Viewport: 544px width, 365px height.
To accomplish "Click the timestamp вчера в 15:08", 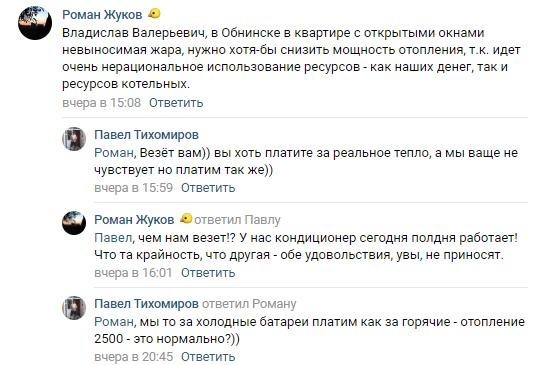I will 101,103.
